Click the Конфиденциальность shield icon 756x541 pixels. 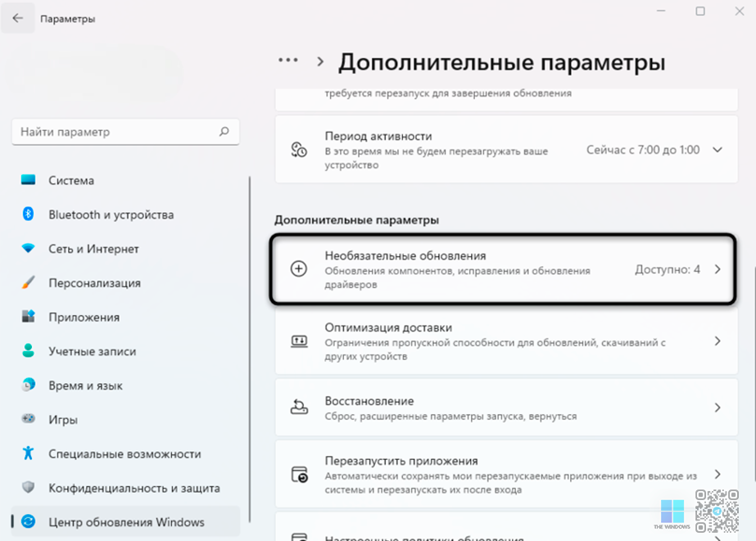(28, 487)
